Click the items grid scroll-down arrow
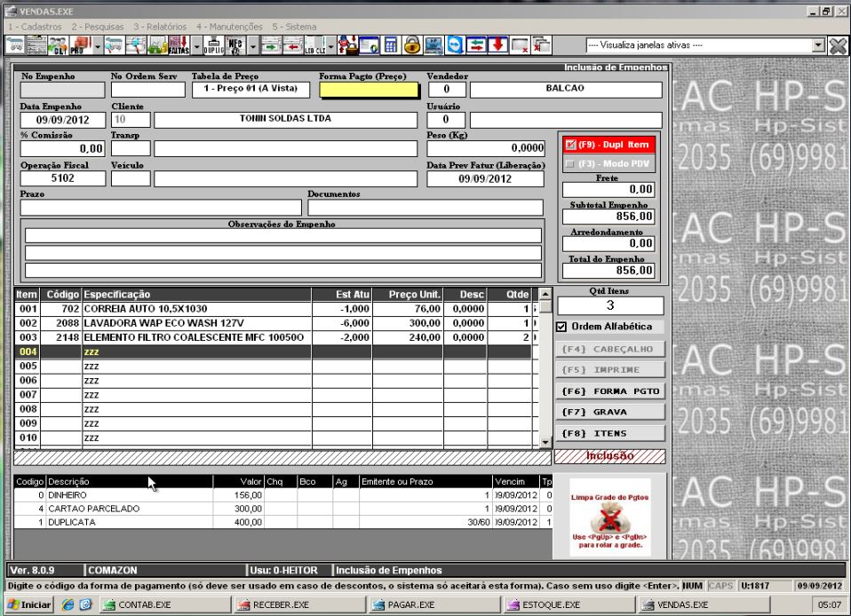Screen dimensions: 851x616 pyautogui.click(x=545, y=443)
